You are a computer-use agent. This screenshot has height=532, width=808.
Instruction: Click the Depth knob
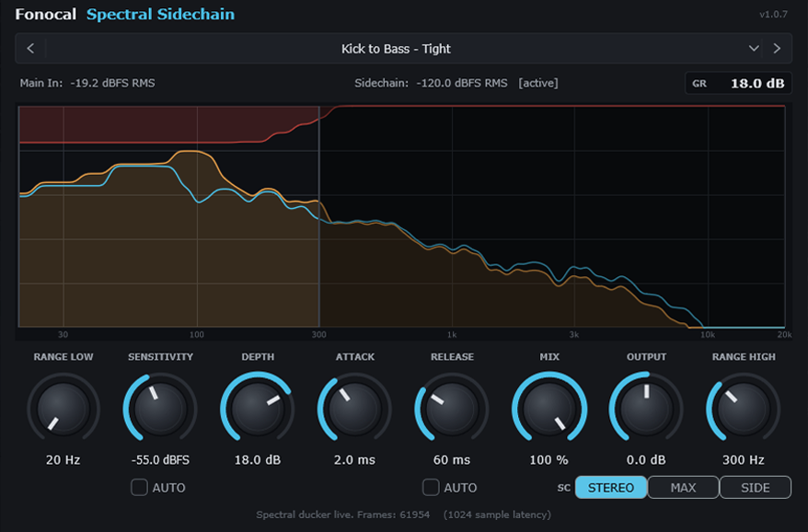(258, 409)
